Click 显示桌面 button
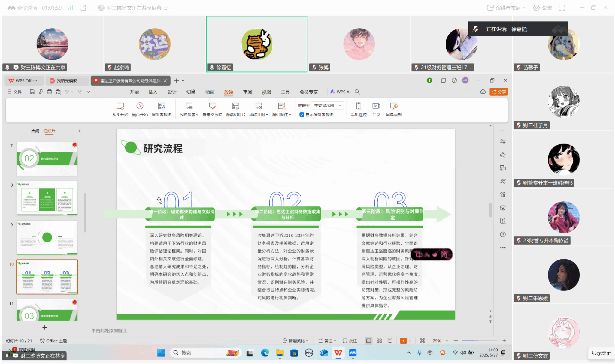This screenshot has height=364, width=615. point(601,353)
